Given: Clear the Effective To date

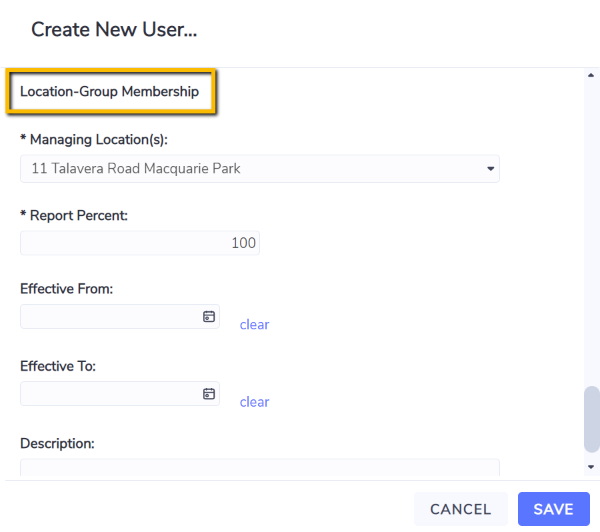Looking at the screenshot, I should point(254,402).
